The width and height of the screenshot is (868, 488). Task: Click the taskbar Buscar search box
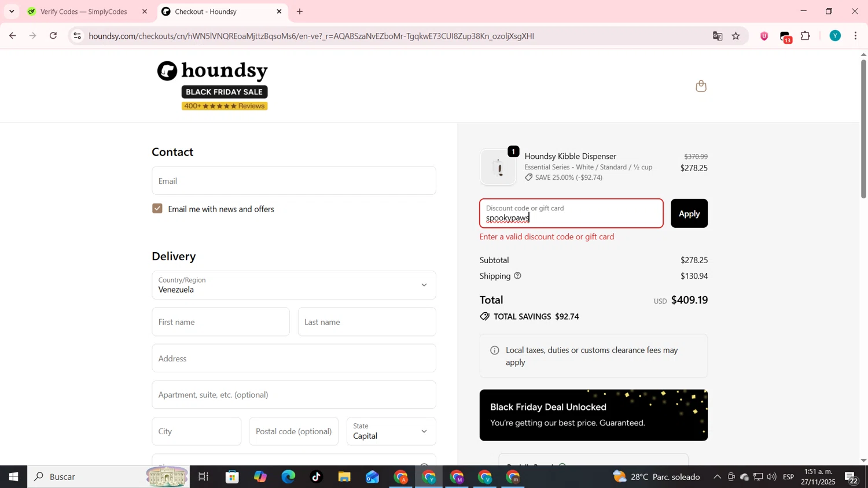click(x=108, y=477)
